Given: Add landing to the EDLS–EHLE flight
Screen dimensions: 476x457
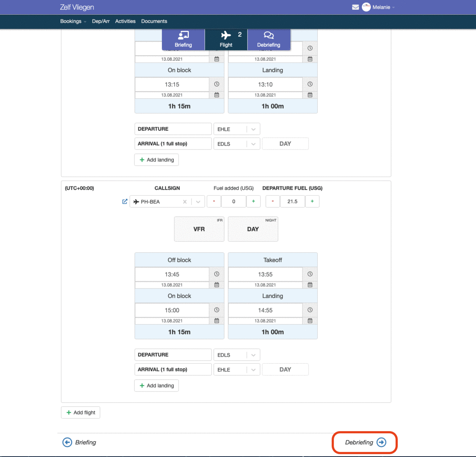Looking at the screenshot, I should [157, 386].
